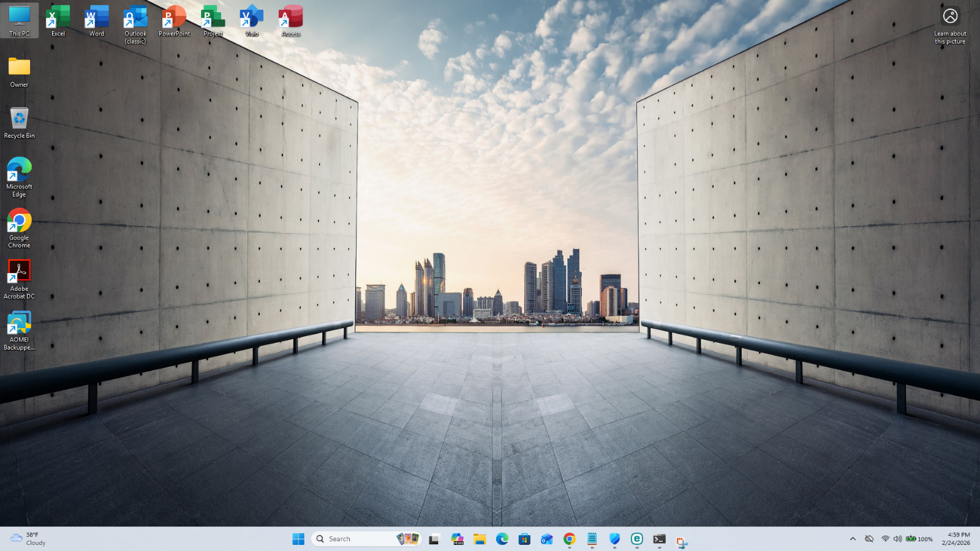Select the Recycle Bin icon
Viewport: 980px width, 551px height.
[19, 122]
